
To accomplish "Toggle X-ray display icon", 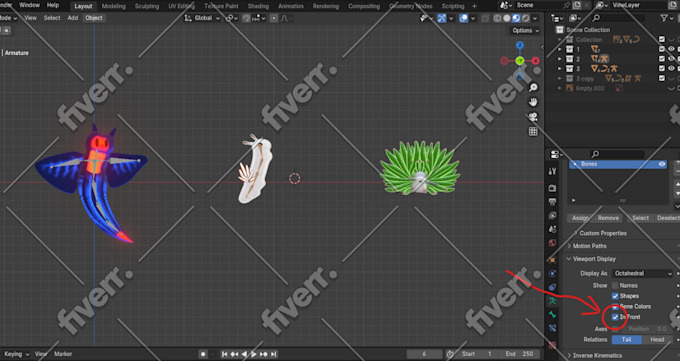I will tap(485, 18).
